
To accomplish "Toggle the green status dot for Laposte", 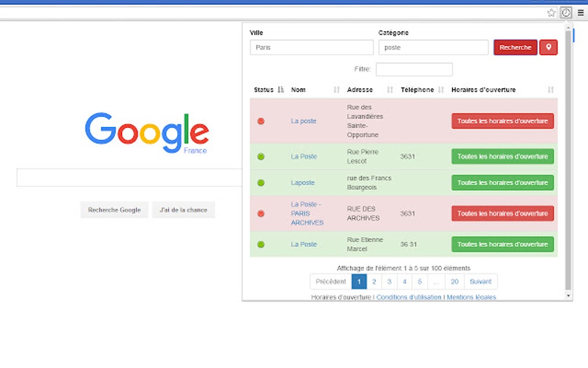I will 261,182.
